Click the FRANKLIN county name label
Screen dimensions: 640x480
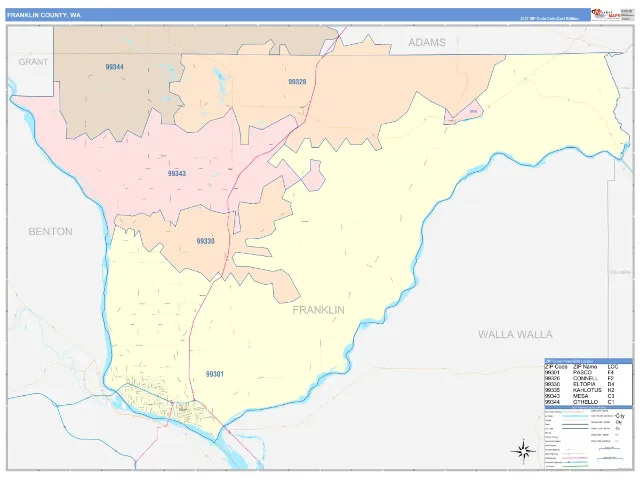[x=318, y=310]
